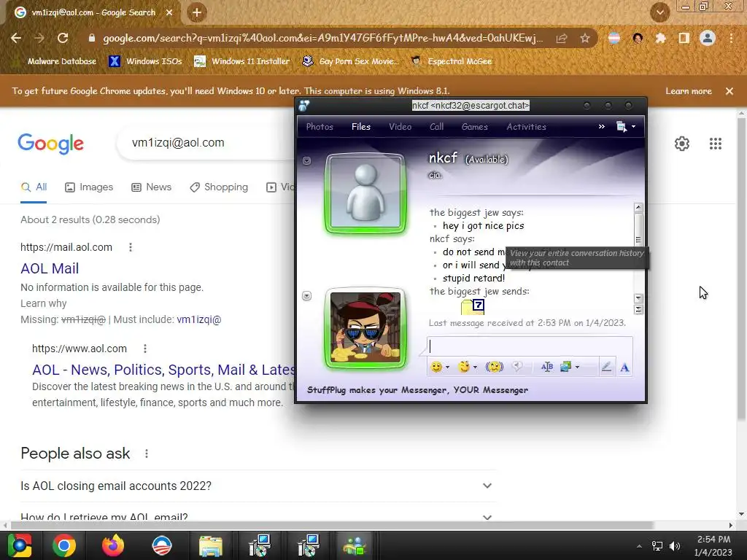Open the Windows Start button
This screenshot has width=747, height=560.
[x=20, y=545]
